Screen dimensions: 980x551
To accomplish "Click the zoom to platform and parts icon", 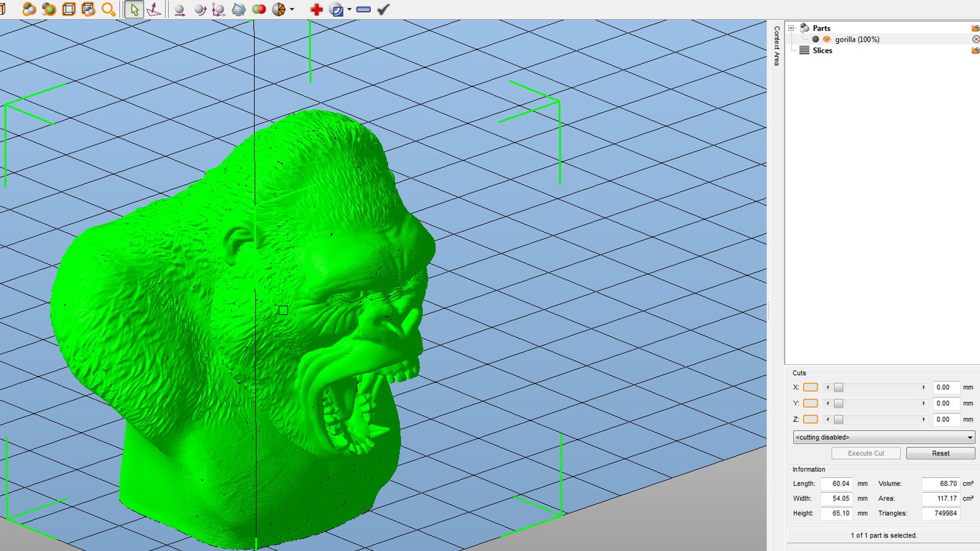I will point(88,9).
